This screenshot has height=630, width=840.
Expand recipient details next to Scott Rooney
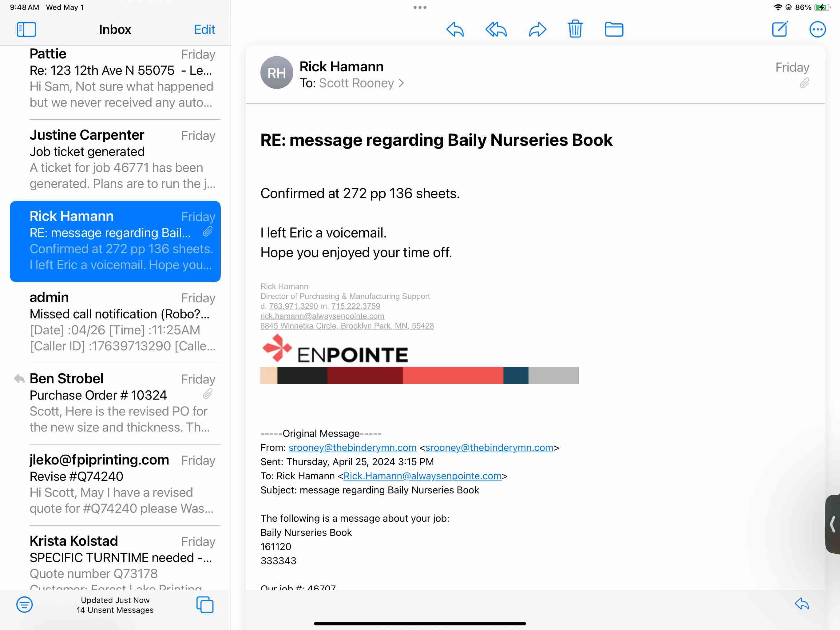(401, 83)
